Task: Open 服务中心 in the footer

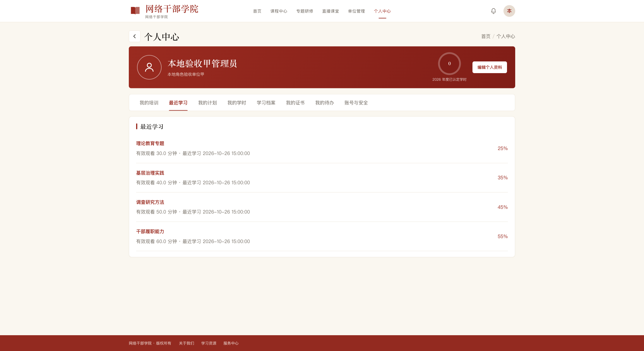Action: [231, 343]
